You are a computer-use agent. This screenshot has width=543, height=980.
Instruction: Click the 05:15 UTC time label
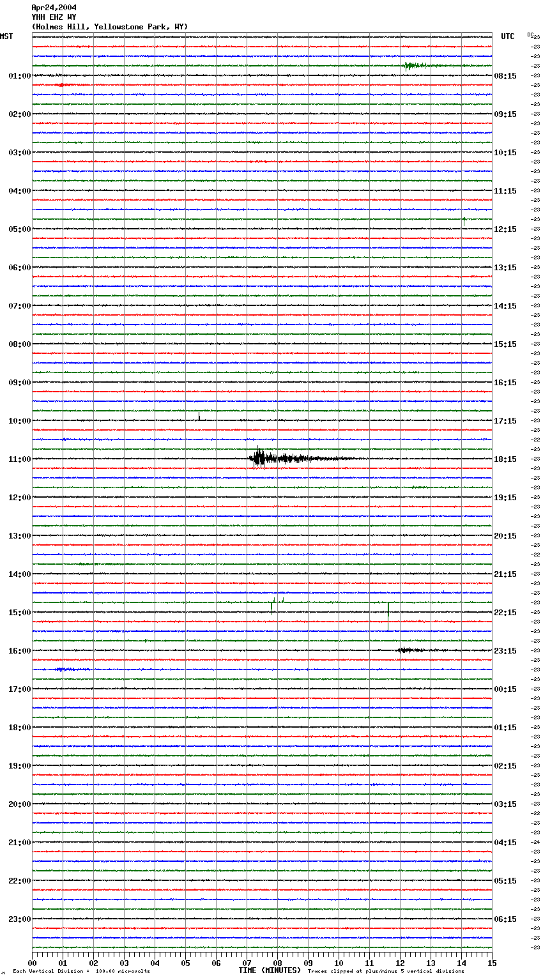(505, 881)
